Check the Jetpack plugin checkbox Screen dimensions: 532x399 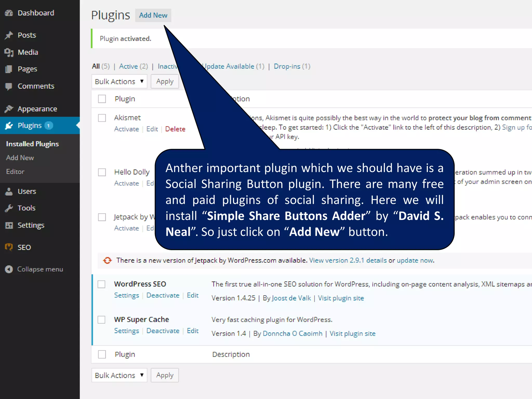pyautogui.click(x=102, y=217)
